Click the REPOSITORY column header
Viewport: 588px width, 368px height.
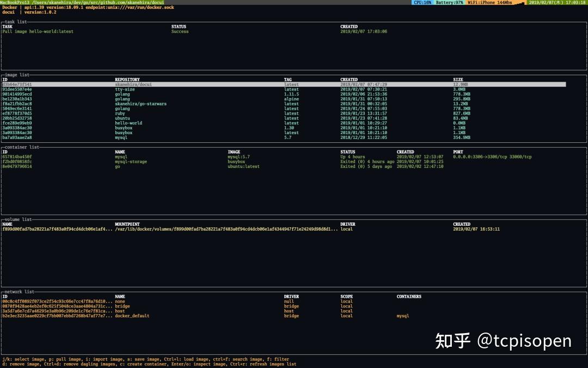127,80
